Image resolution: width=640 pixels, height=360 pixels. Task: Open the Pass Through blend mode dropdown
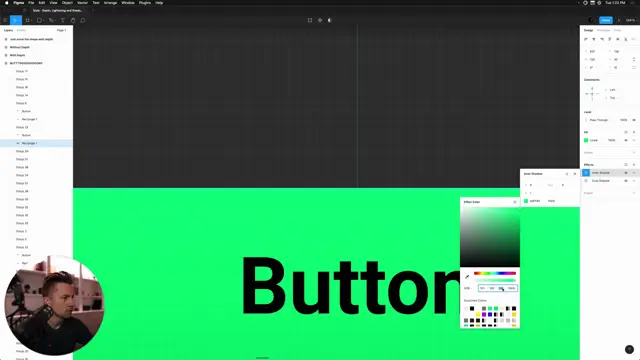(x=599, y=120)
